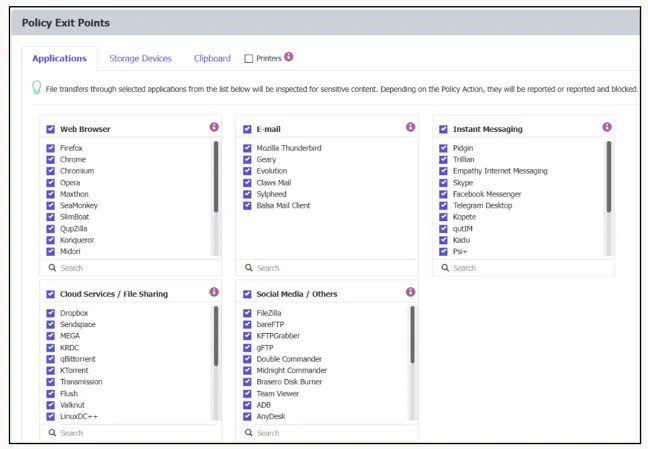Toggle the Transmission checkbox
Viewport: 648px width, 449px height.
50,382
